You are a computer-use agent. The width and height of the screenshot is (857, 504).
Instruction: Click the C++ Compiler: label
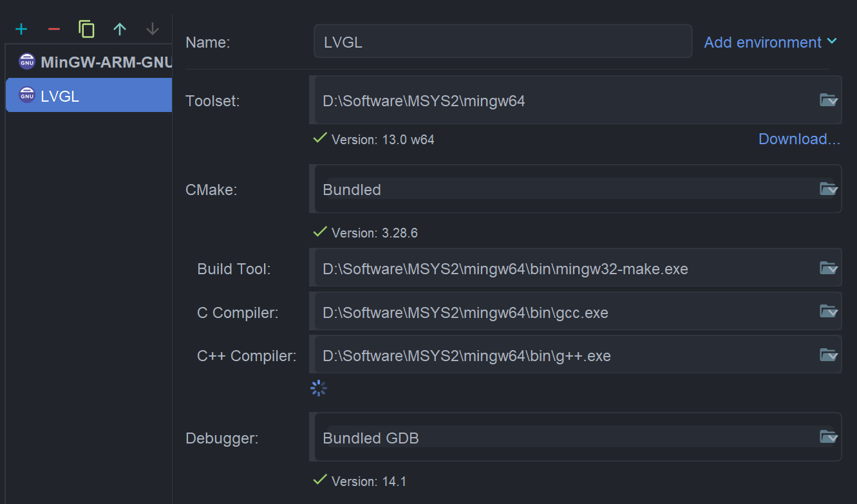[x=247, y=356]
